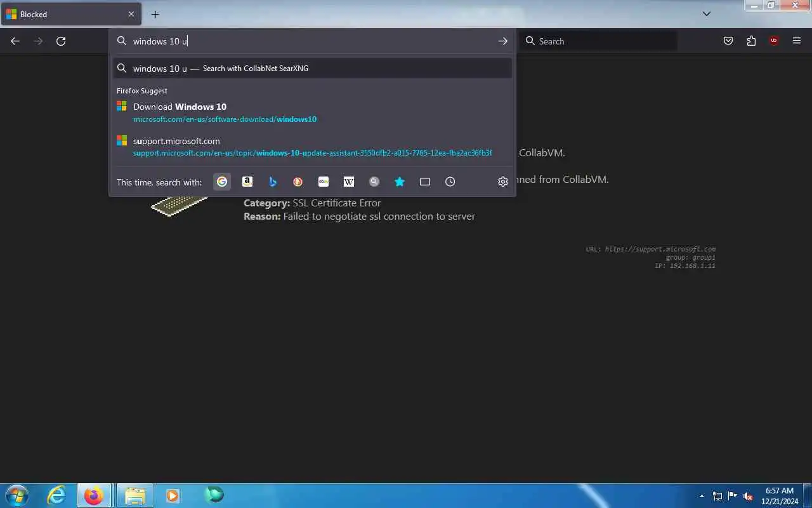Viewport: 812px width, 508px height.
Task: Open the Download Windows 10 suggestion
Action: tap(312, 112)
